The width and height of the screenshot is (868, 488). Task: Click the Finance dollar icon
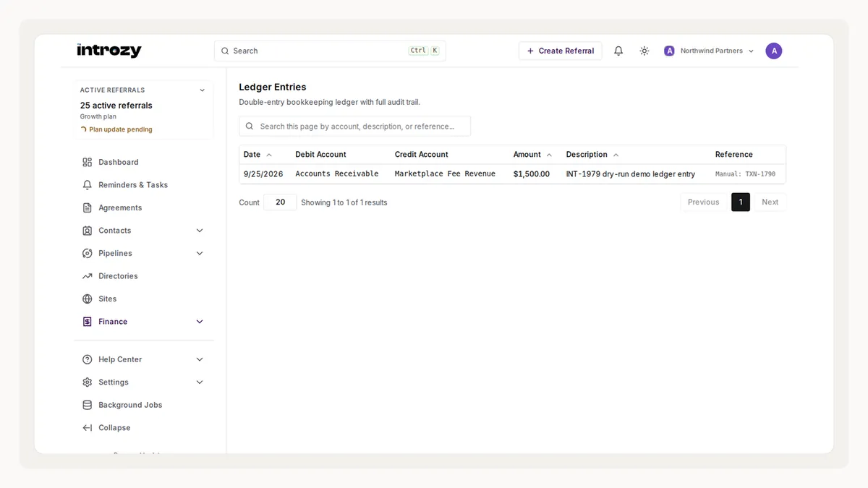coord(88,322)
